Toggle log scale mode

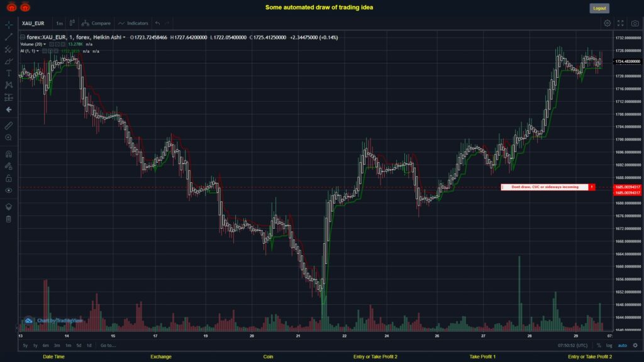[x=609, y=346]
